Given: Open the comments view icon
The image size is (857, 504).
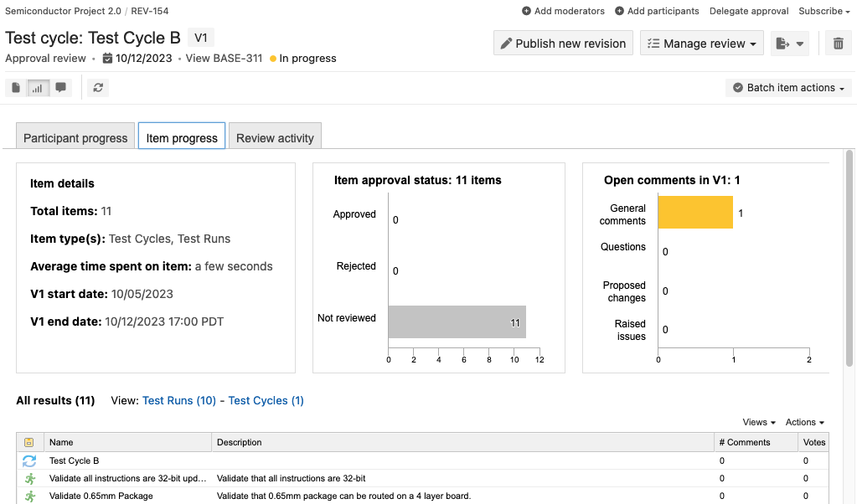Looking at the screenshot, I should 60,87.
